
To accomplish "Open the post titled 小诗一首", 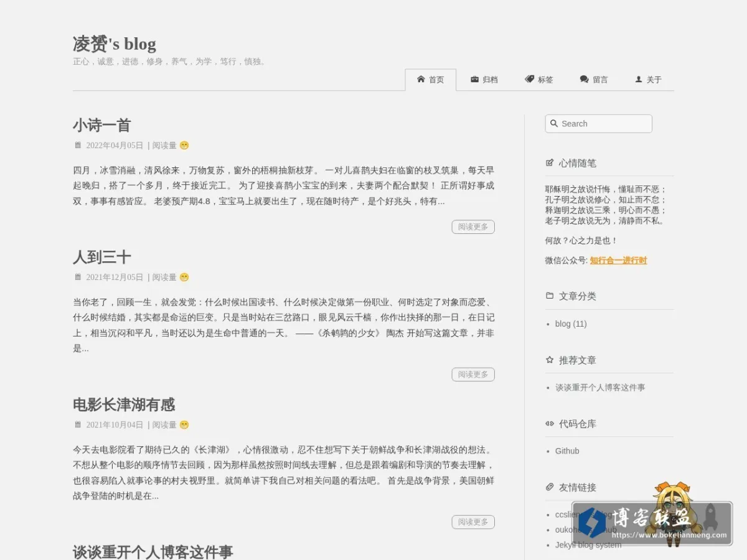I will [101, 125].
